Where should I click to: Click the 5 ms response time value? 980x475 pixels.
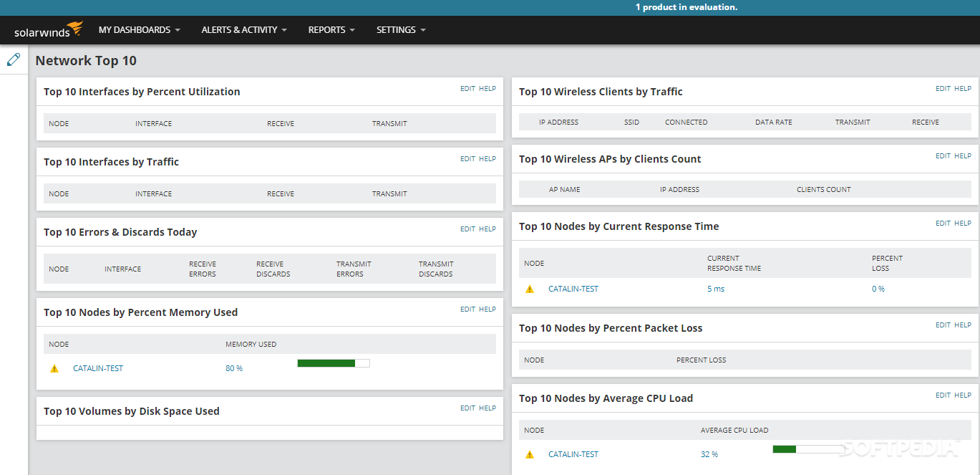coord(716,289)
